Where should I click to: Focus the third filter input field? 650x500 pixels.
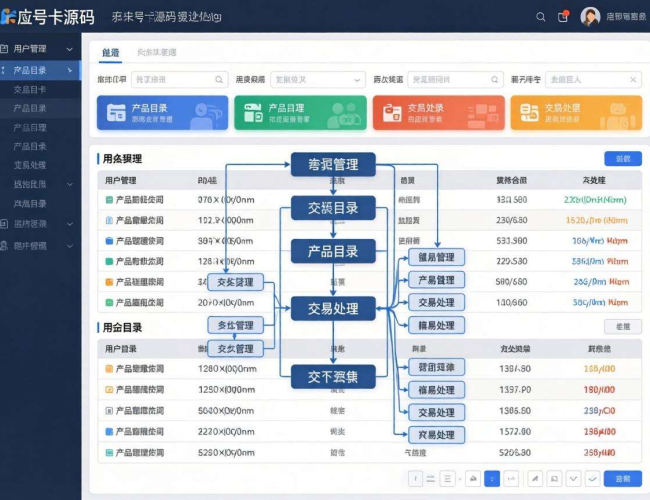coord(456,80)
